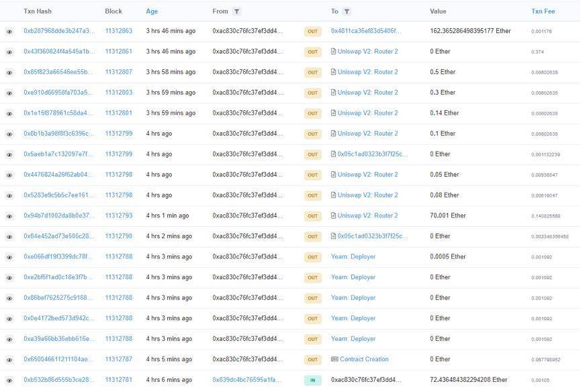Preview transaction 0x8b1b3a98f8f3c6396c via eye icon
The height and width of the screenshot is (392, 581).
[9, 134]
